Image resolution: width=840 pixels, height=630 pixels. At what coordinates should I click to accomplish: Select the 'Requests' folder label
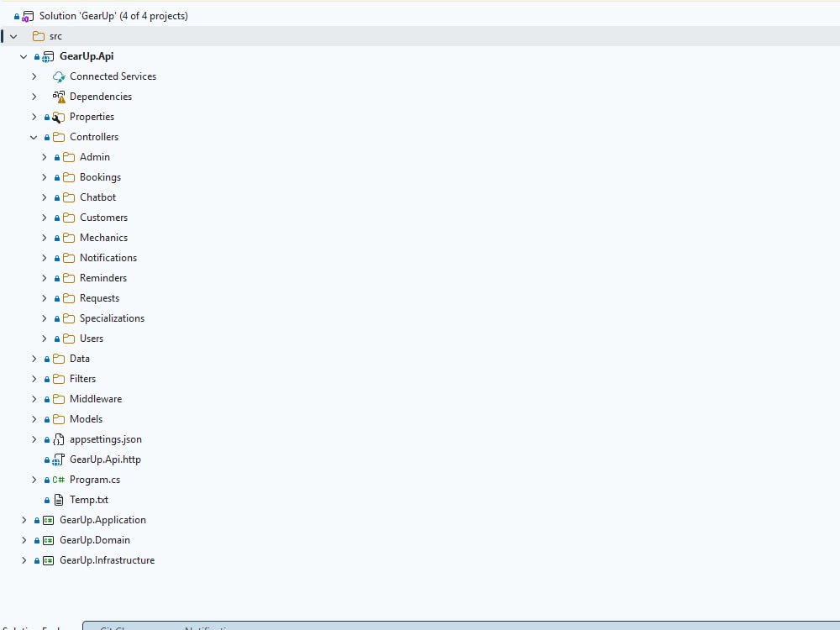point(100,298)
